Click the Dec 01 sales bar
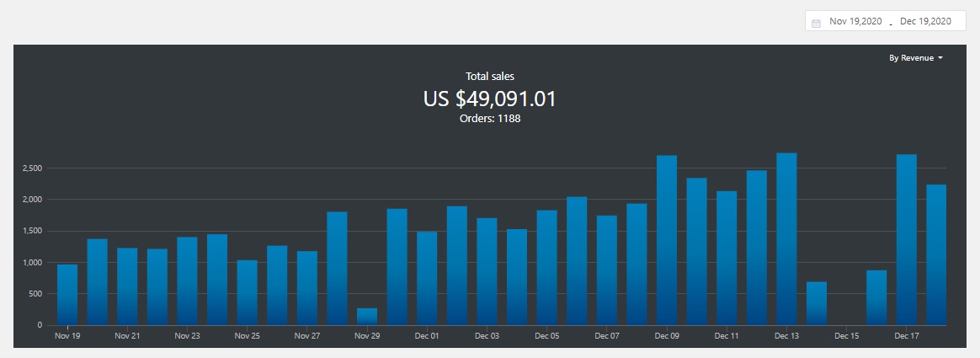980x358 pixels. (x=427, y=278)
